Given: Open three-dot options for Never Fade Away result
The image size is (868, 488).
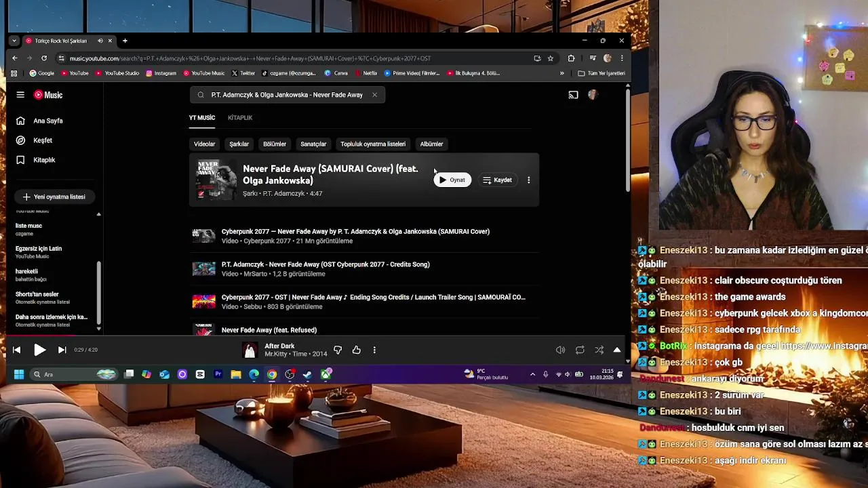Looking at the screenshot, I should [x=529, y=180].
